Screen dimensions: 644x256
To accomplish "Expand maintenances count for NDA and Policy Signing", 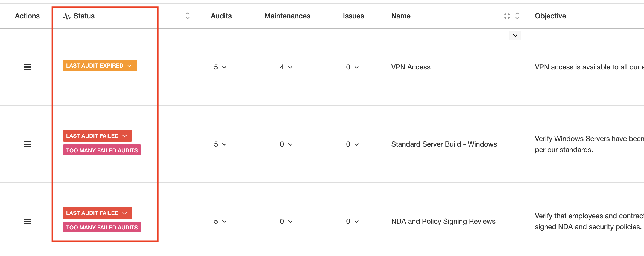I will point(286,221).
